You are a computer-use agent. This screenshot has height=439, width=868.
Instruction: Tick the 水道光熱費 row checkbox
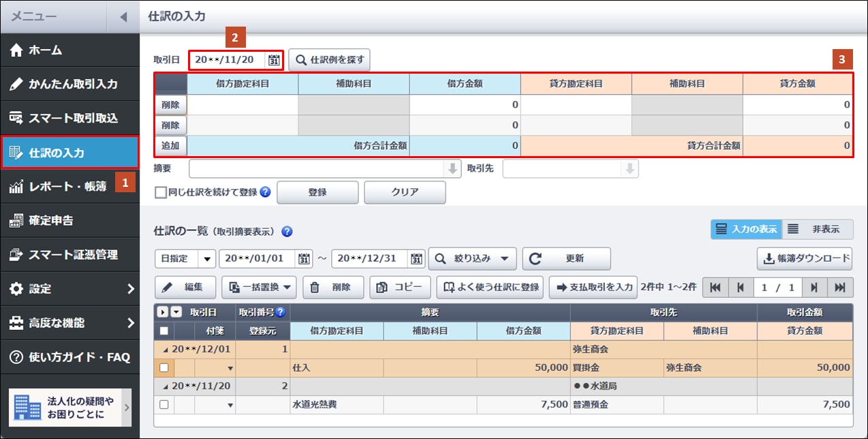(164, 404)
